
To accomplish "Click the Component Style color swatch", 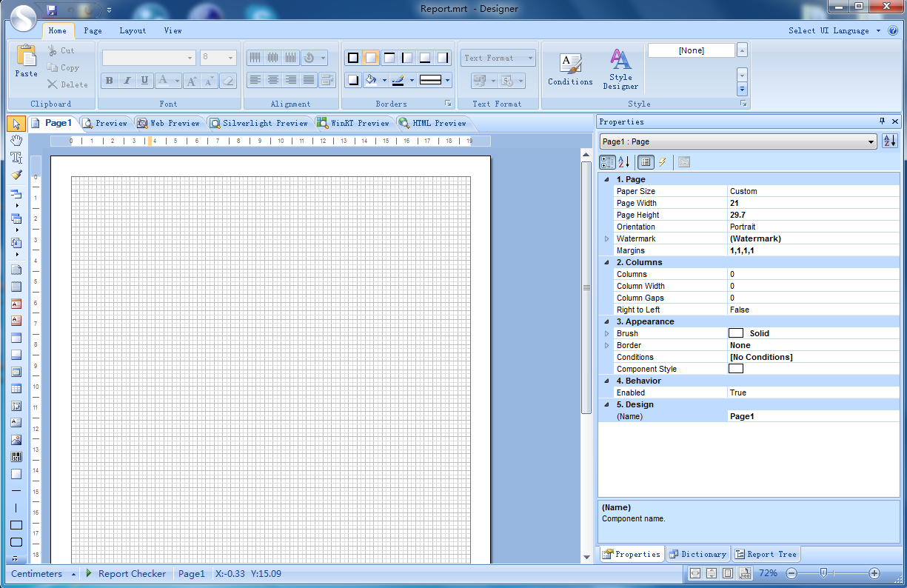I will [736, 369].
